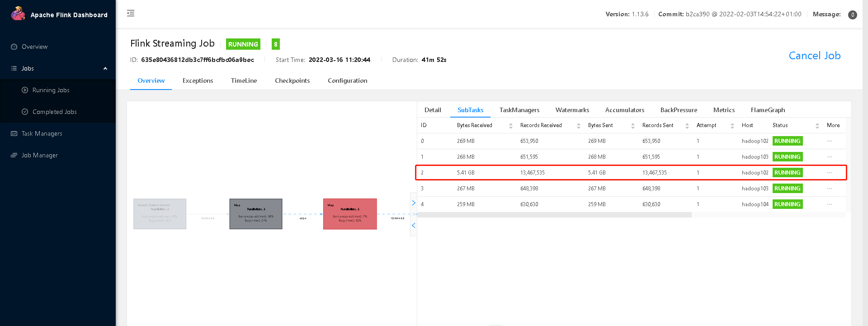Viewport: 868px width, 326px height.
Task: Select the red Map node in job graph
Action: click(350, 214)
